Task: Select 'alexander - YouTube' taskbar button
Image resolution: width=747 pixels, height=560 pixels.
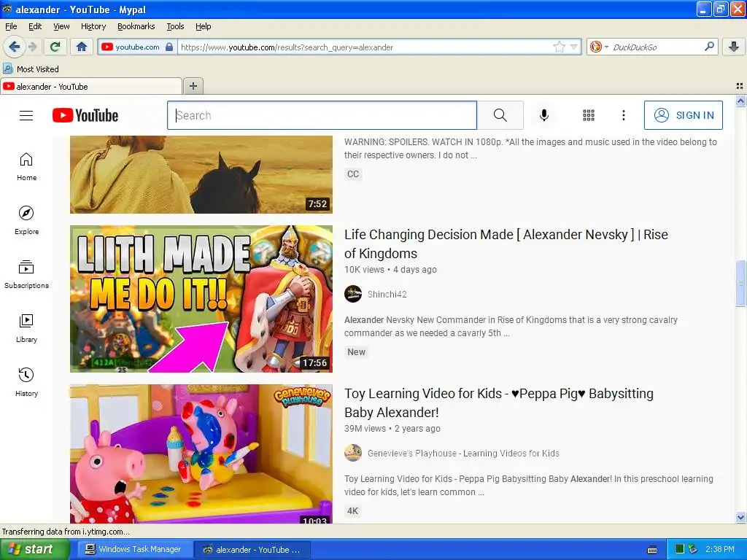Action: point(252,550)
